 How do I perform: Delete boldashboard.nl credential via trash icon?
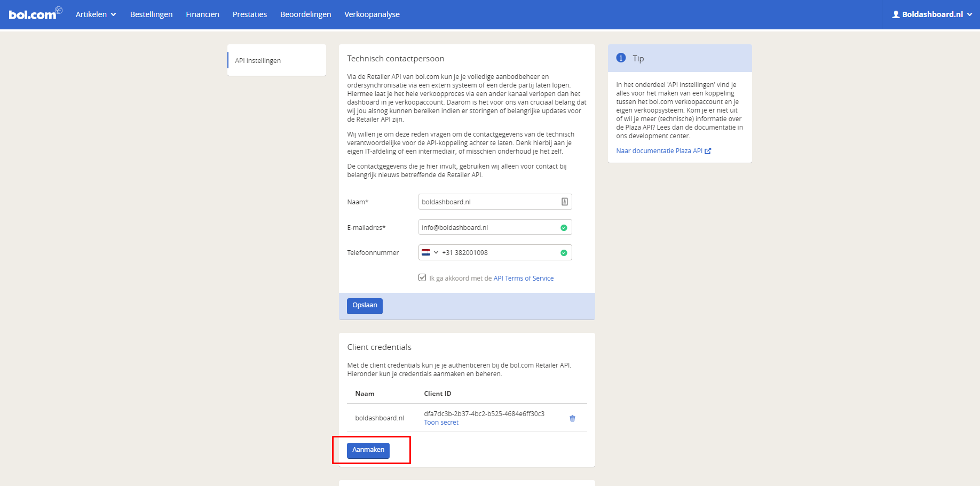pyautogui.click(x=572, y=418)
